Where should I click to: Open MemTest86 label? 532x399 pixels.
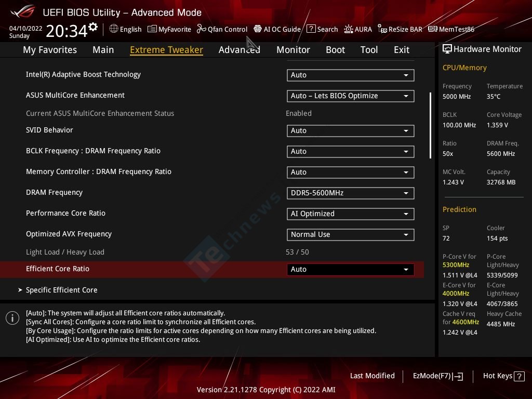(x=456, y=30)
